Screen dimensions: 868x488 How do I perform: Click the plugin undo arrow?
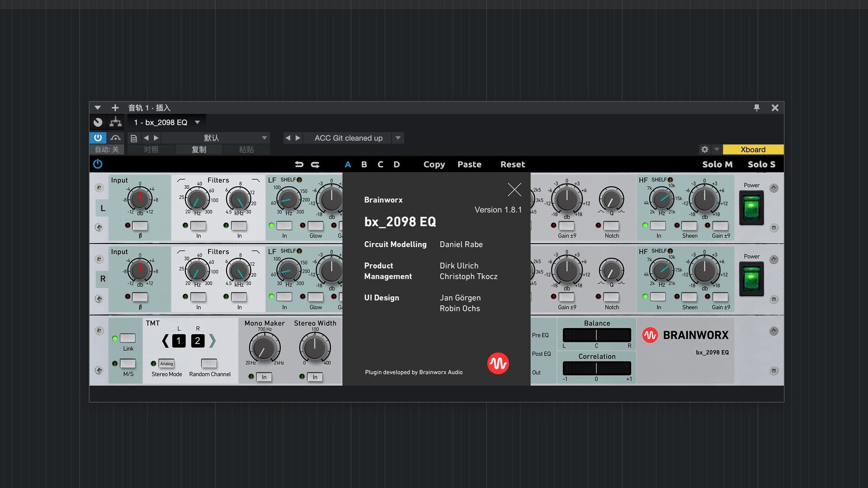pyautogui.click(x=299, y=164)
